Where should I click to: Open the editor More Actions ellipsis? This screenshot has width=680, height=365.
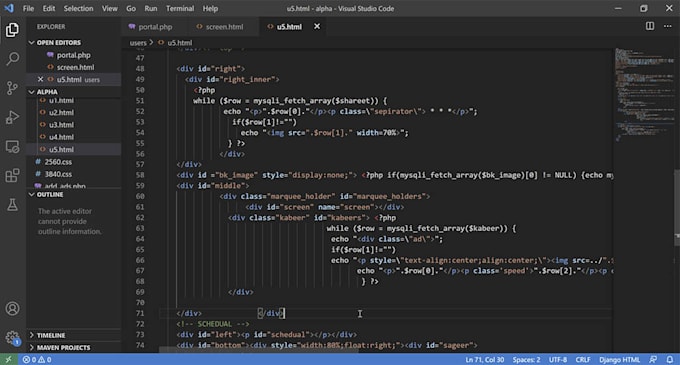tap(667, 26)
